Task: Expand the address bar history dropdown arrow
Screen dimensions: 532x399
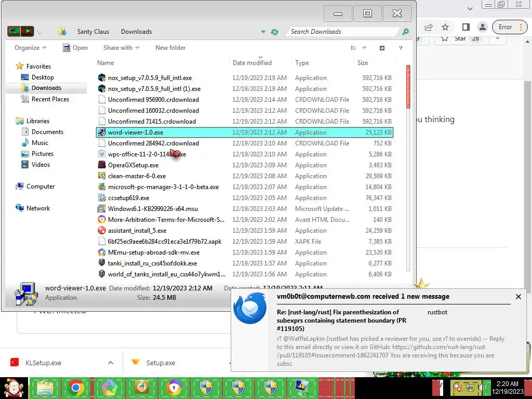Action: 263,32
